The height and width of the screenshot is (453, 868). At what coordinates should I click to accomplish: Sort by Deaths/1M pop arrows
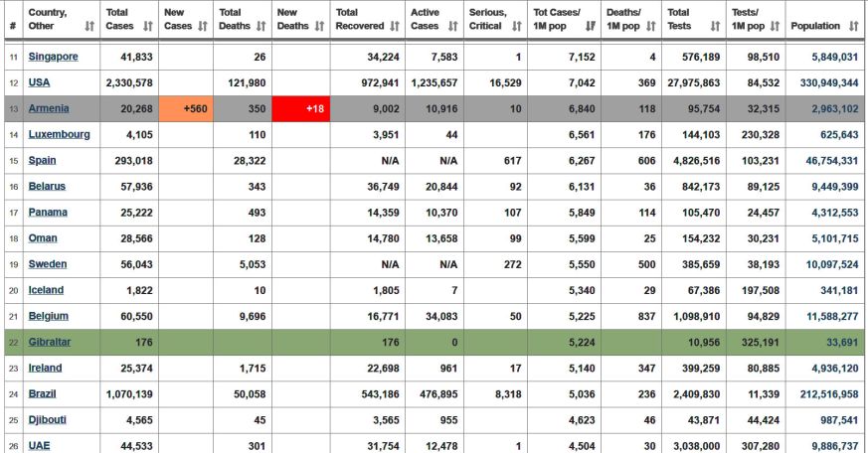tap(651, 26)
